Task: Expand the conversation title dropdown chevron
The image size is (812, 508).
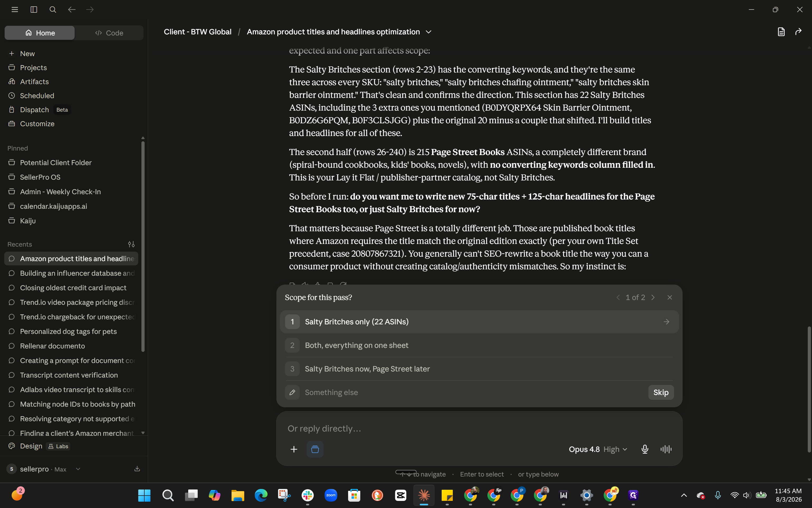Action: 428,32
